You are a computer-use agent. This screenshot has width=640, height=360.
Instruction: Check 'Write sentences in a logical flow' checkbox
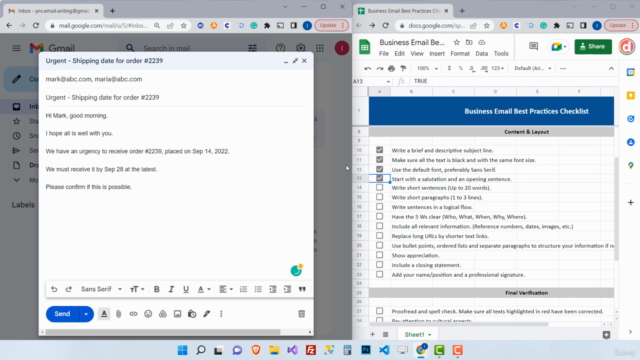pos(380,207)
